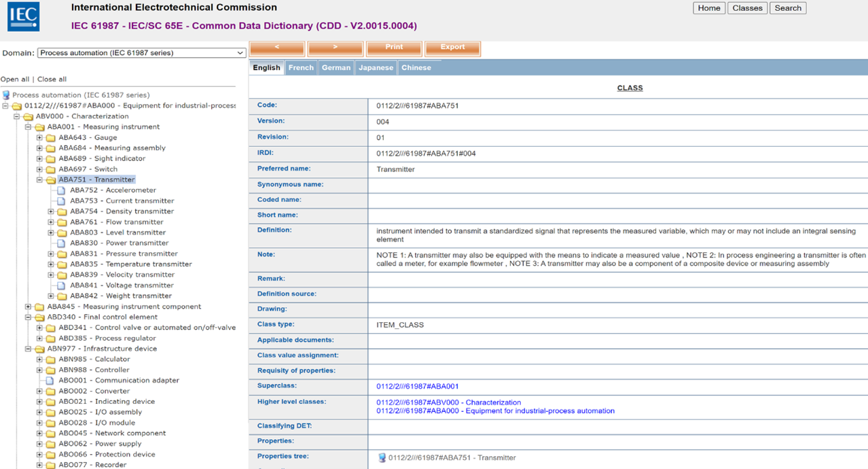The height and width of the screenshot is (469, 868).
Task: Click the folder icon beside ABA689 - Sight indicator
Action: coord(50,159)
